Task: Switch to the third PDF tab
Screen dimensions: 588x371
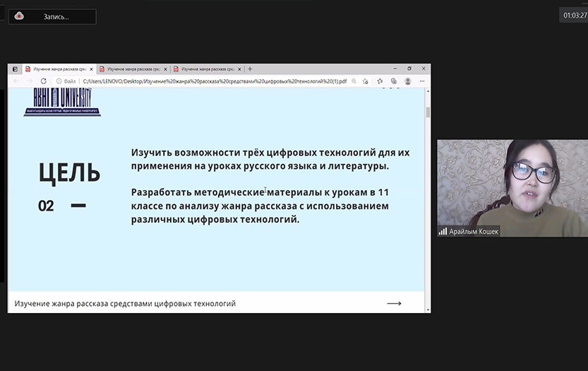Action: point(206,69)
